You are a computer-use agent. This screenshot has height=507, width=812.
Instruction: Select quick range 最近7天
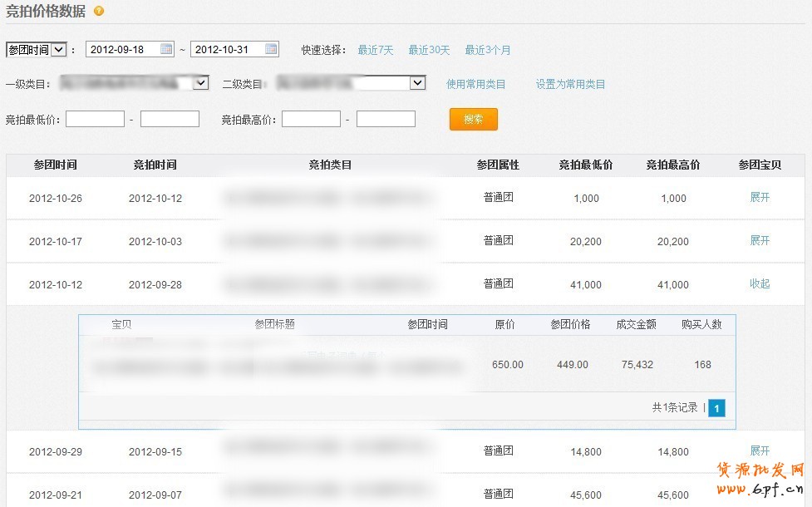376,50
